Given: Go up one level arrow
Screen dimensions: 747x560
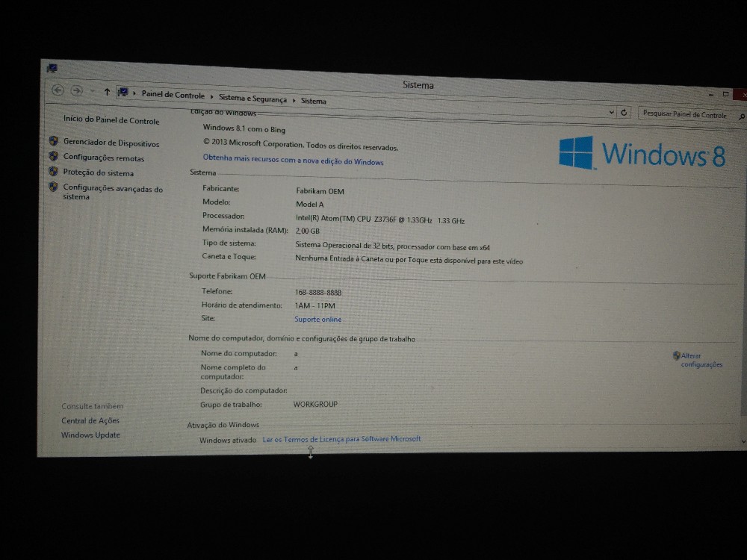Looking at the screenshot, I should coord(107,92).
